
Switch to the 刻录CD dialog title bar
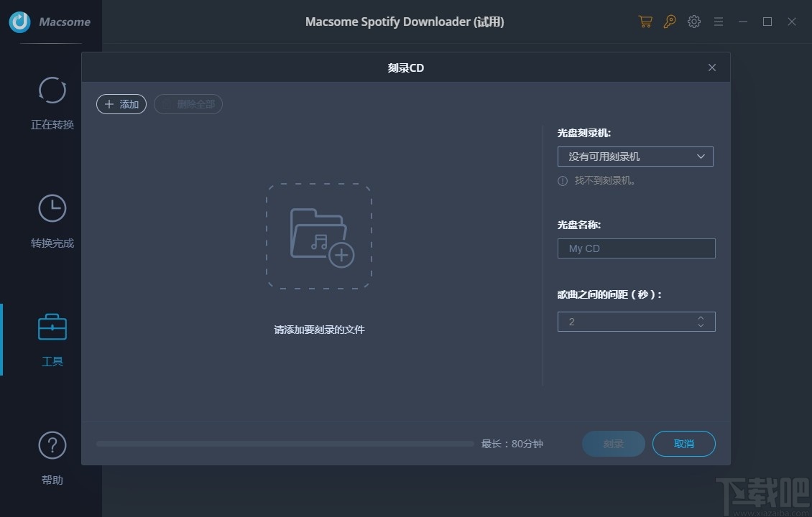(405, 67)
